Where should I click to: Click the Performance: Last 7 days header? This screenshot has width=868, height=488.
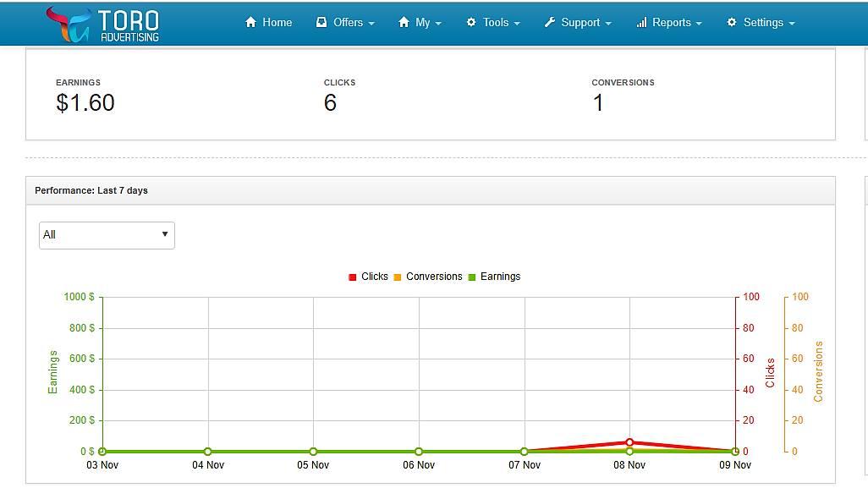point(91,190)
